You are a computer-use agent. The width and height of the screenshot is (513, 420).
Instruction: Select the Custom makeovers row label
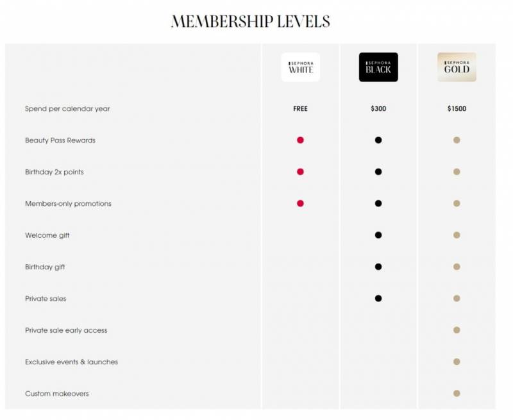coord(56,394)
